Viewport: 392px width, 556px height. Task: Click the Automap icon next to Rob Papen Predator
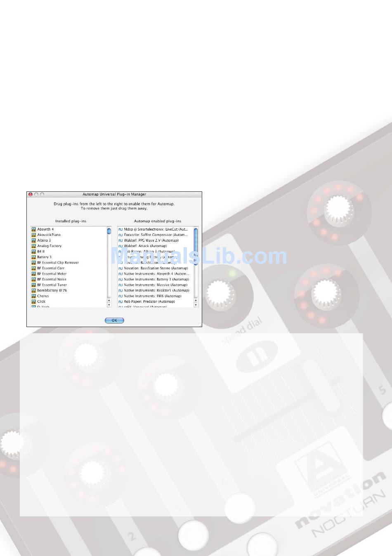tap(120, 302)
